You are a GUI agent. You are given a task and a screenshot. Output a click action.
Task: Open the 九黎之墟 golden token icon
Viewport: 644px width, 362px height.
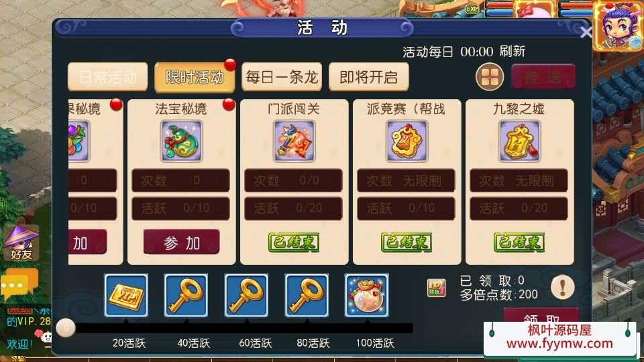click(x=519, y=141)
